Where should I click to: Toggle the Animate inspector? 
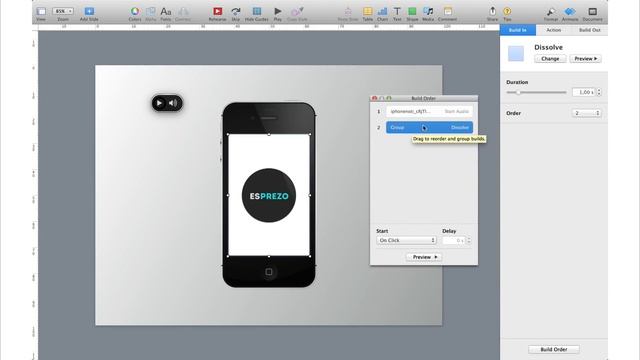pos(570,13)
